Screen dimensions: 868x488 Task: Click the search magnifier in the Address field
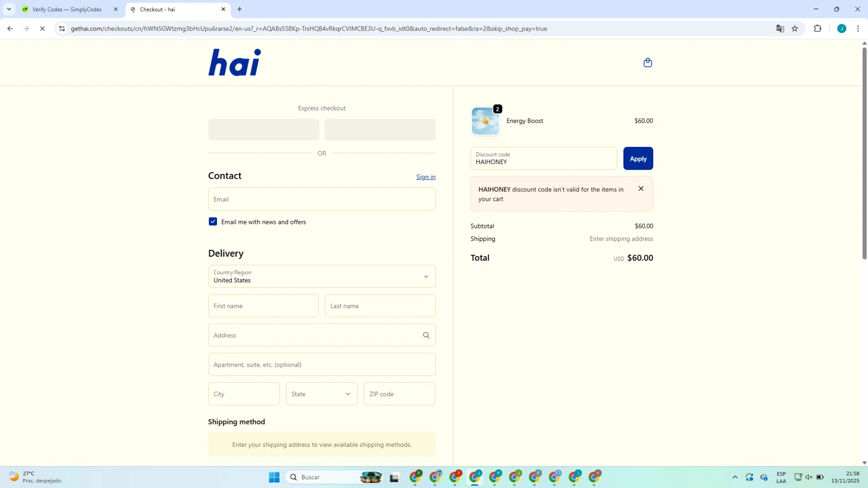(x=426, y=335)
